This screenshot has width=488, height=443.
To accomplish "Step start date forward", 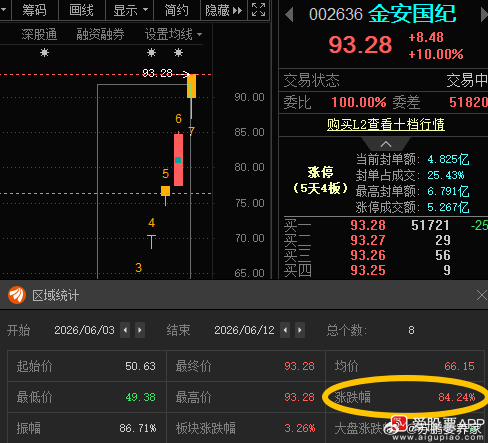I will pyautogui.click(x=140, y=330).
